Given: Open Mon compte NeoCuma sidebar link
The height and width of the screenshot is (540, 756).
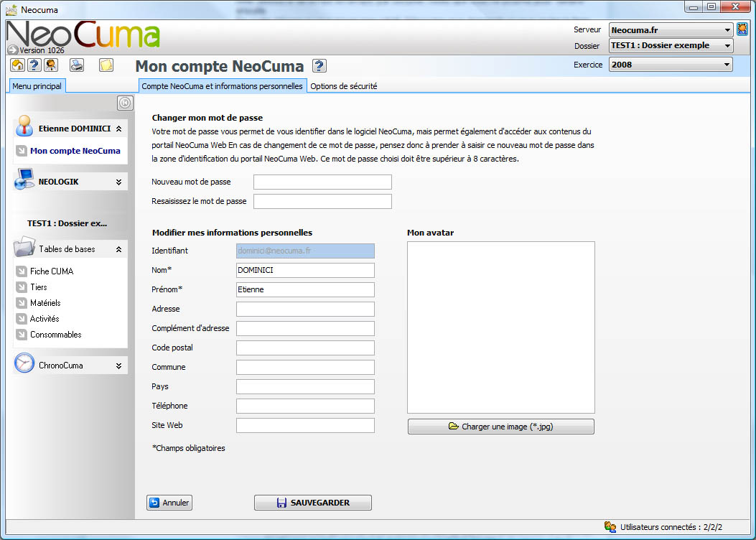Looking at the screenshot, I should tap(75, 151).
